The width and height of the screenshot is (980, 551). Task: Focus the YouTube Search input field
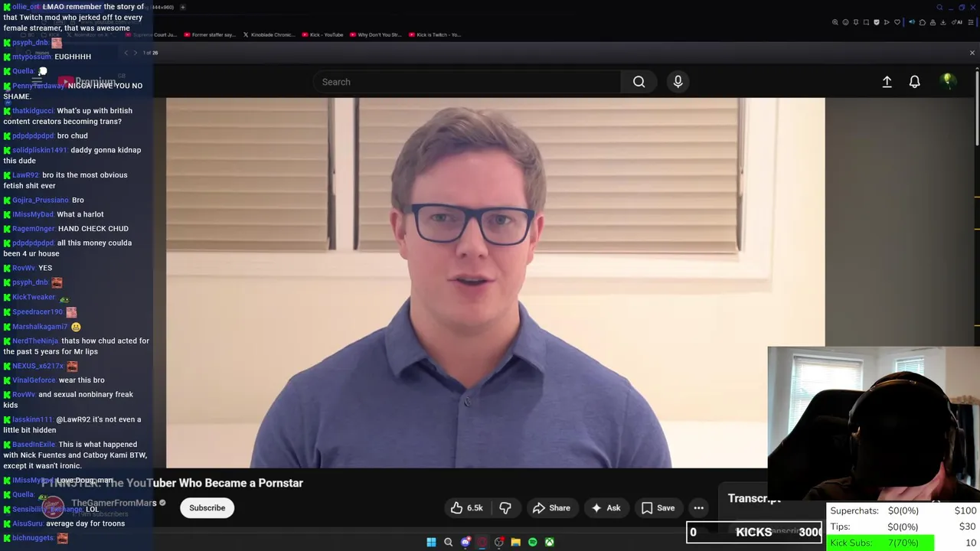(467, 82)
